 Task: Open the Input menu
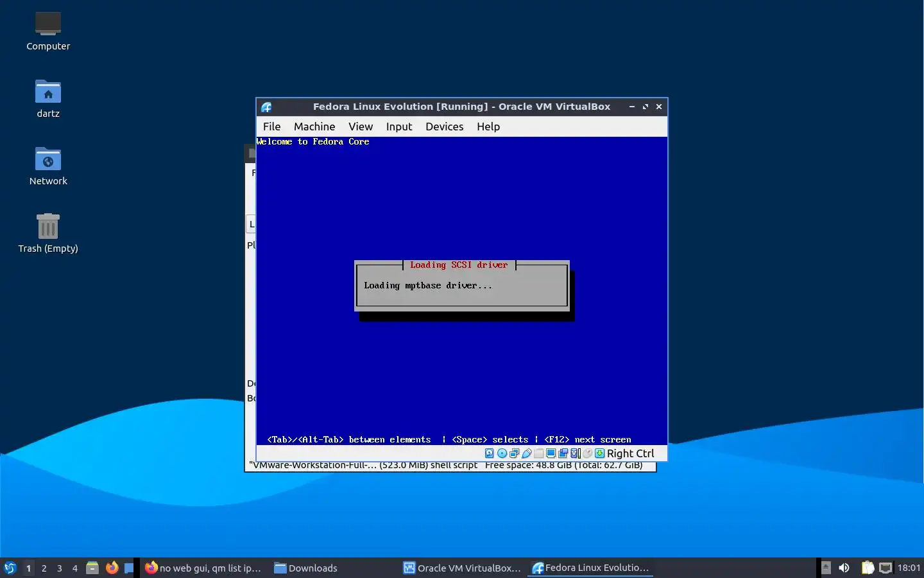[399, 127]
